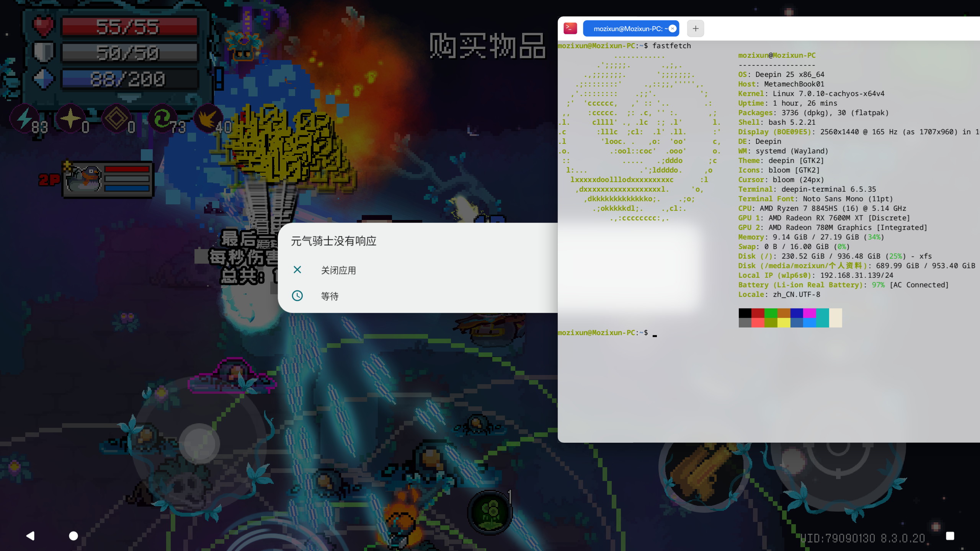Click the 购买物品 text in the game

click(x=487, y=46)
